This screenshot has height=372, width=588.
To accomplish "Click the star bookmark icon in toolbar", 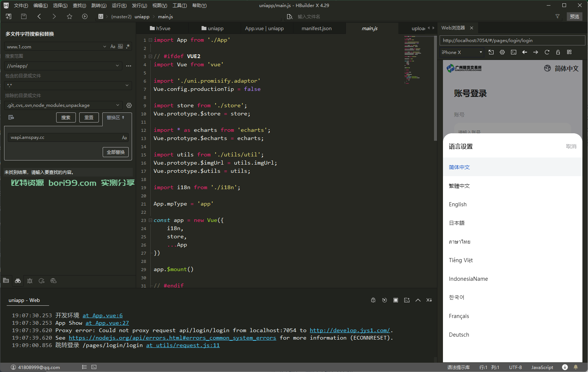I will (x=70, y=16).
